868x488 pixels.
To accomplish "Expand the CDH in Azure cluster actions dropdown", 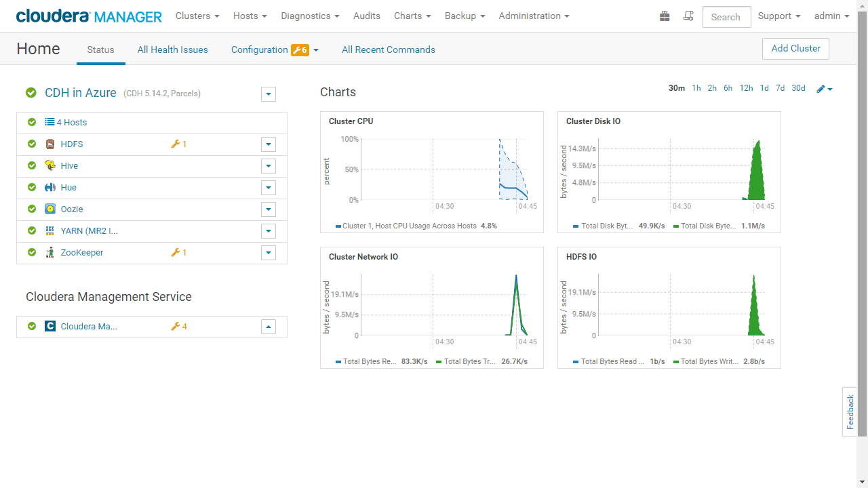I will (x=269, y=94).
